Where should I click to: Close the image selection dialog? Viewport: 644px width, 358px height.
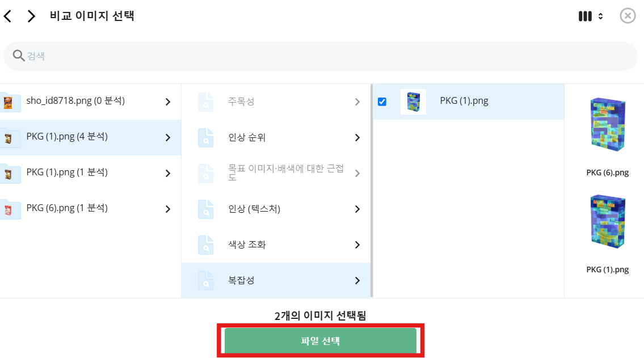628,16
